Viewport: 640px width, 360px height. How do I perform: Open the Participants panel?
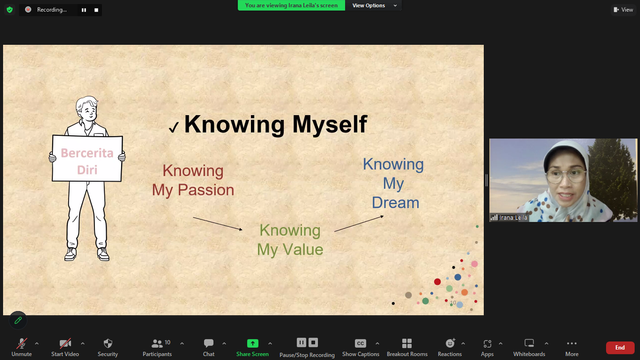click(x=158, y=347)
